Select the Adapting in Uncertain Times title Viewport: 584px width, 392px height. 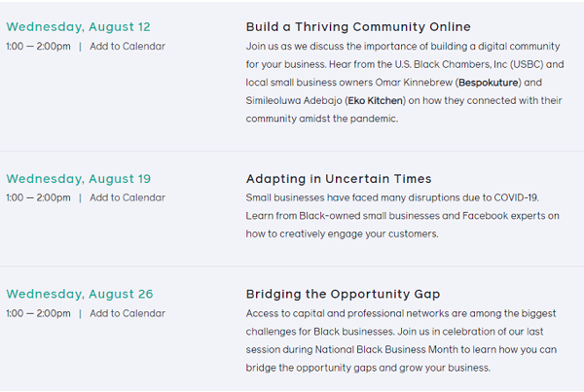[x=339, y=179]
